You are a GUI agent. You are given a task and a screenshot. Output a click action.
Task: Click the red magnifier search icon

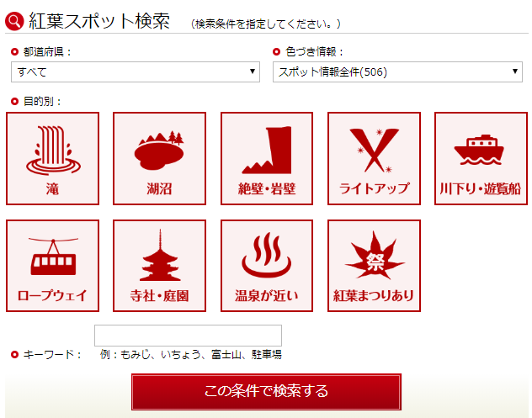tap(14, 21)
